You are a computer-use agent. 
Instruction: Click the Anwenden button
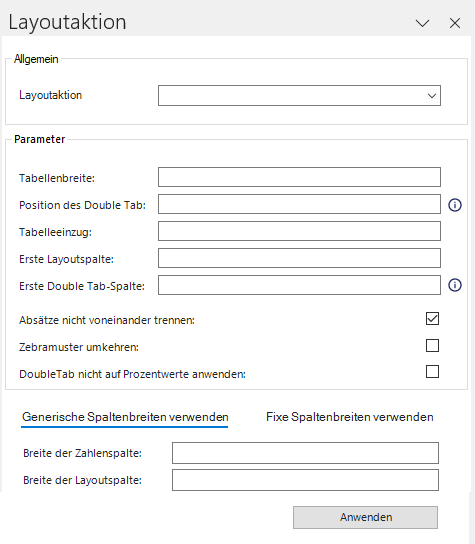pos(365,517)
